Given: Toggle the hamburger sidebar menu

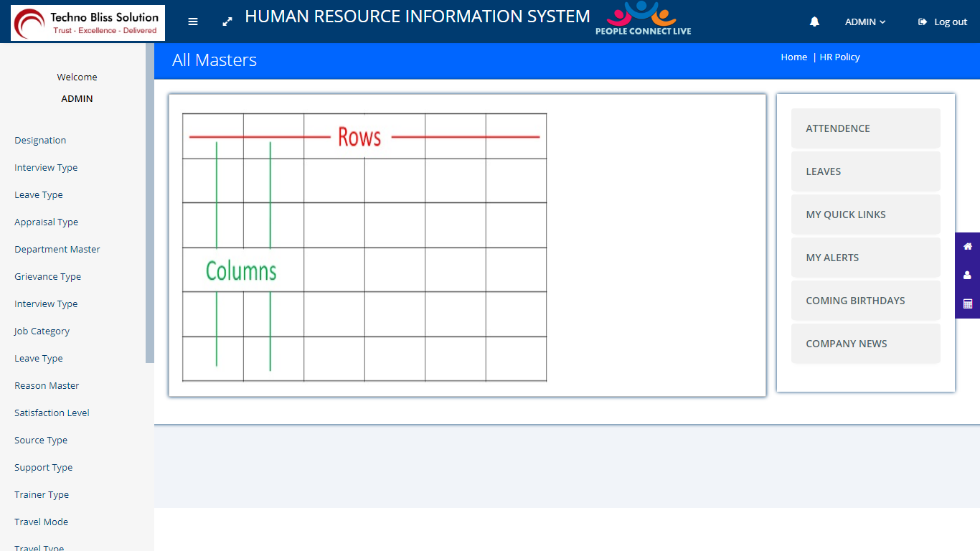Looking at the screenshot, I should tap(193, 22).
